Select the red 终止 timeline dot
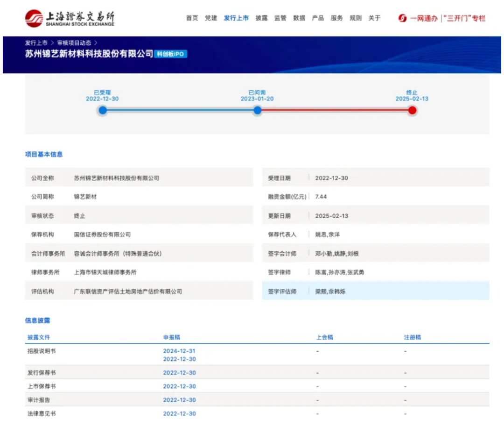This screenshot has height=427, width=504. pyautogui.click(x=412, y=110)
